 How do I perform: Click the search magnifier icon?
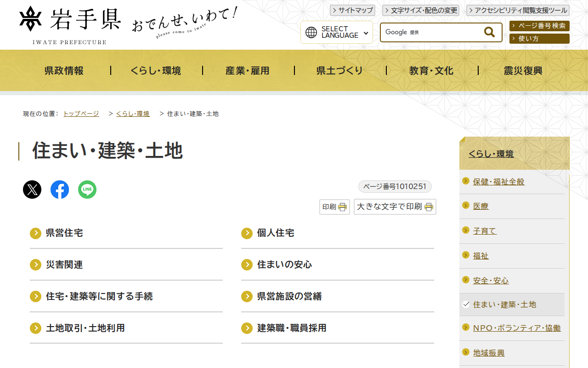(x=488, y=32)
